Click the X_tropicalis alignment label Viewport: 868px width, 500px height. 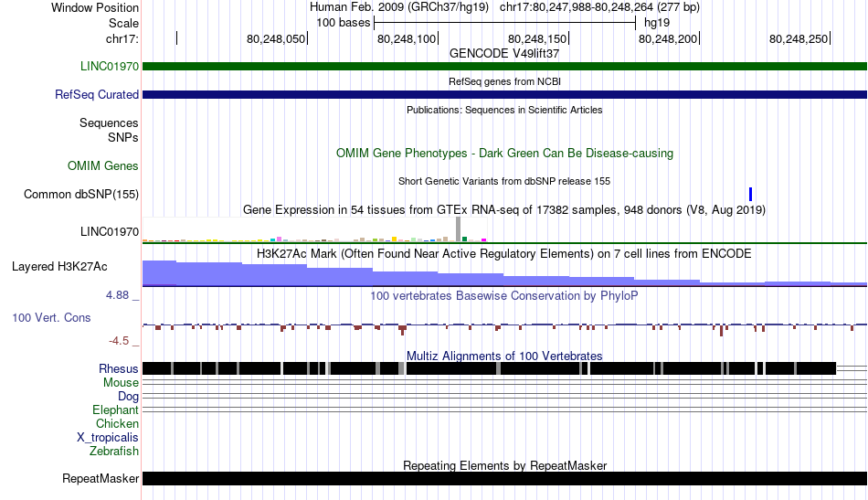[x=108, y=438]
